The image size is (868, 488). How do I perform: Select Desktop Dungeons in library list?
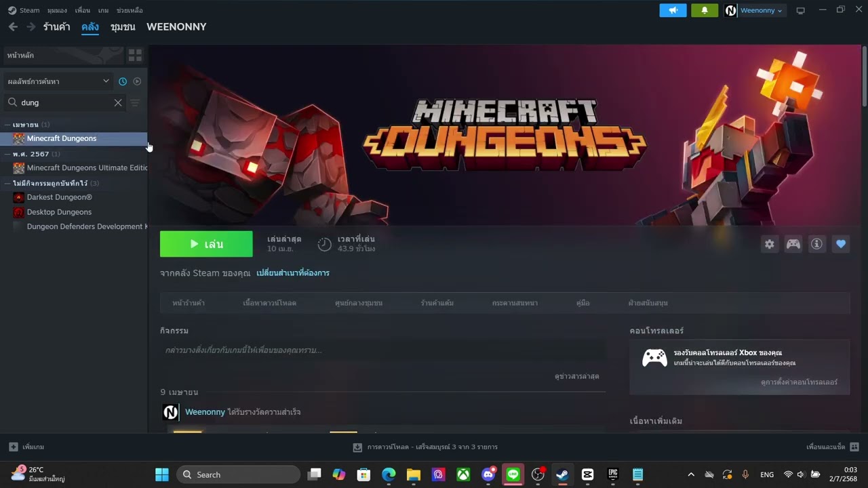coord(74,212)
